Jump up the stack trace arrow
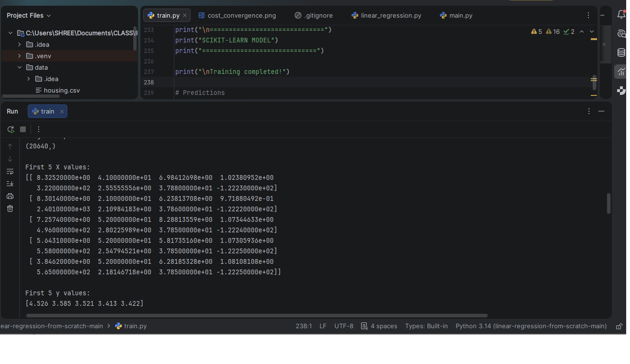Screen dimensions: 630x364 (x=10, y=146)
